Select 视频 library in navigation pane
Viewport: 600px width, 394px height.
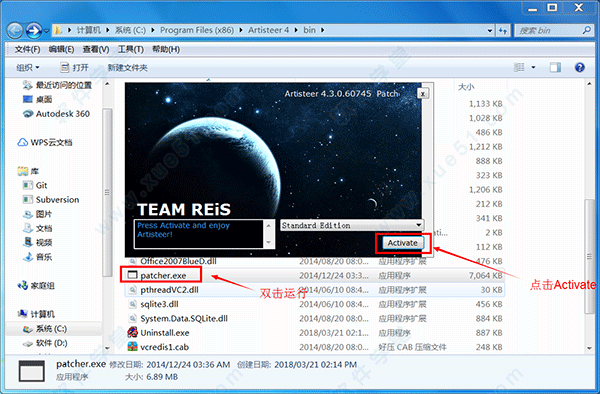point(38,243)
